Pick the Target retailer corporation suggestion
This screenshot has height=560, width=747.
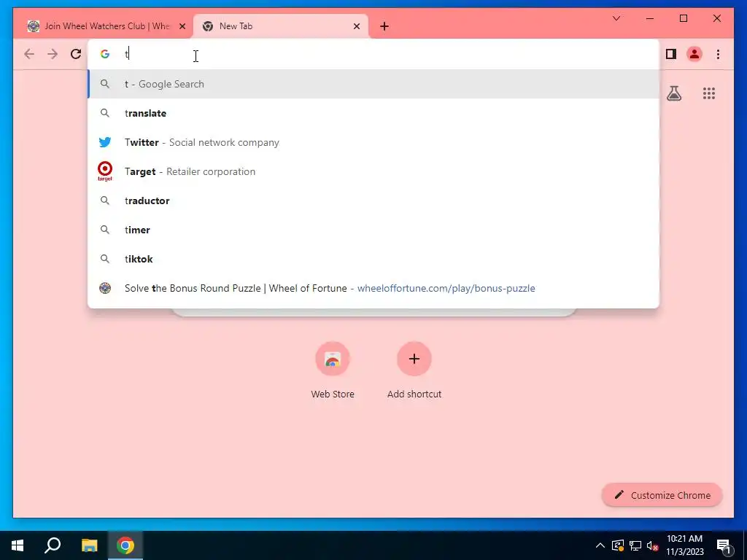[373, 171]
